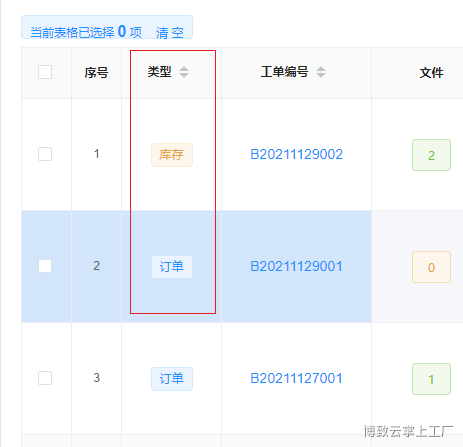Image resolution: width=463 pixels, height=447 pixels.
Task: Sort ascending by 类型 column arrow
Action: (x=184, y=69)
